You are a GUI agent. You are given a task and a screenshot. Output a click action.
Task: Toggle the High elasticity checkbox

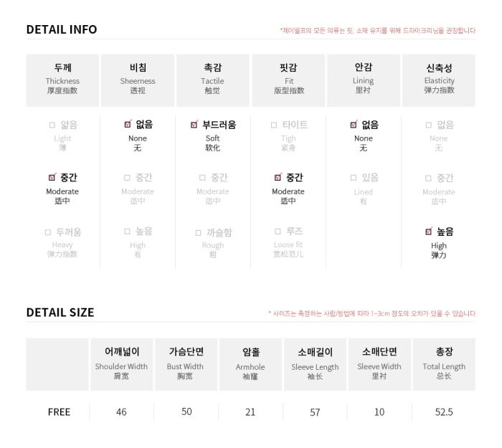pos(429,231)
